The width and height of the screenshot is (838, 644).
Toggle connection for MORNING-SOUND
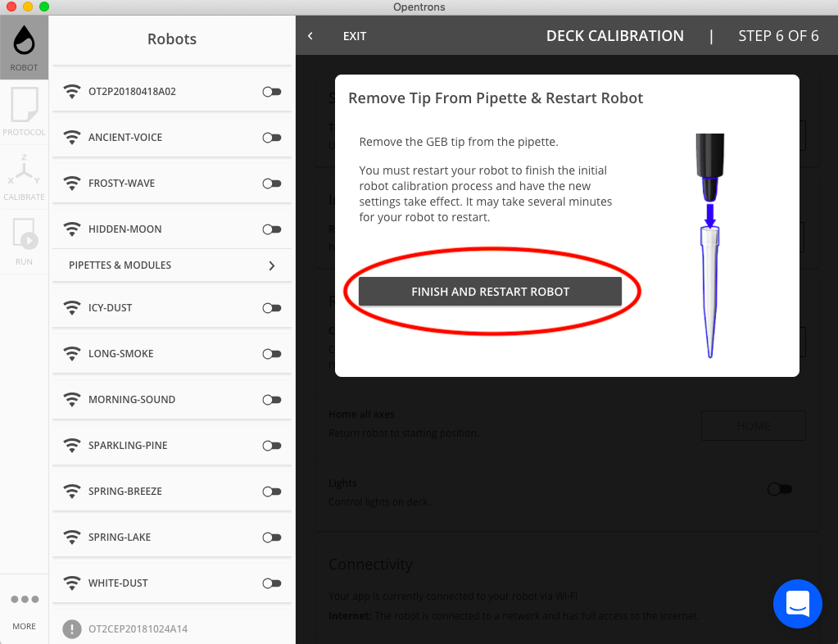point(272,400)
